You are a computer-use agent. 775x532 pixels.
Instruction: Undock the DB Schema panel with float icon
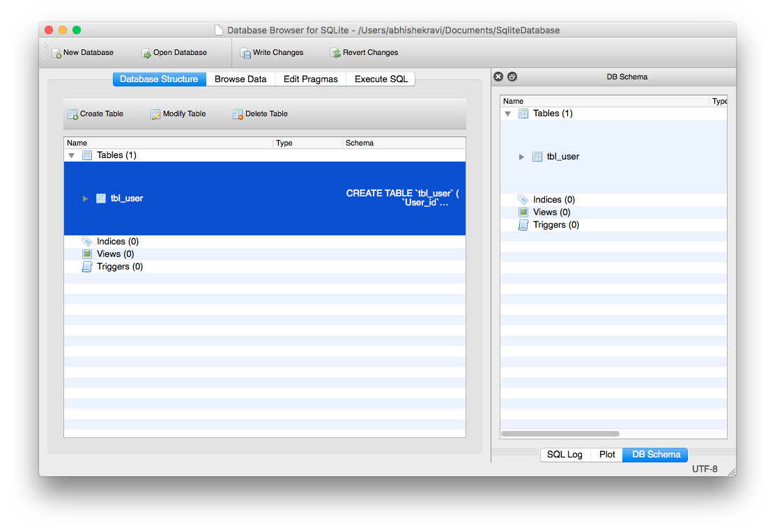coord(512,77)
